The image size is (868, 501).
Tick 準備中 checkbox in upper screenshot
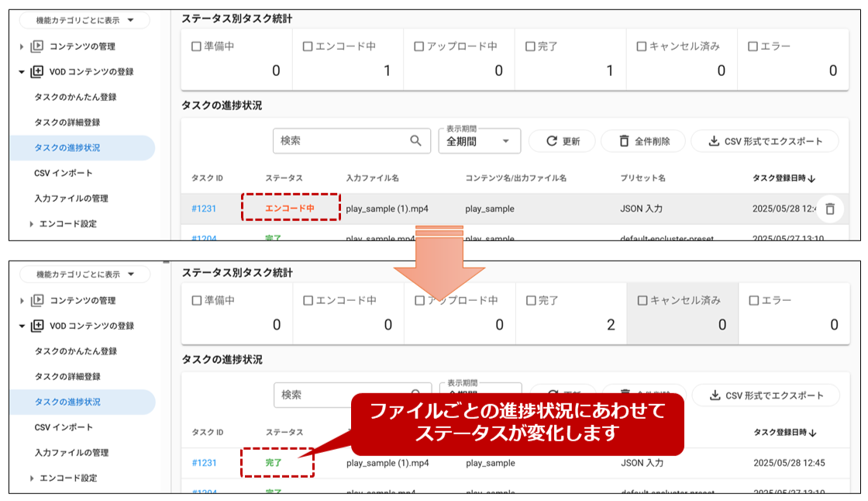coord(196,47)
